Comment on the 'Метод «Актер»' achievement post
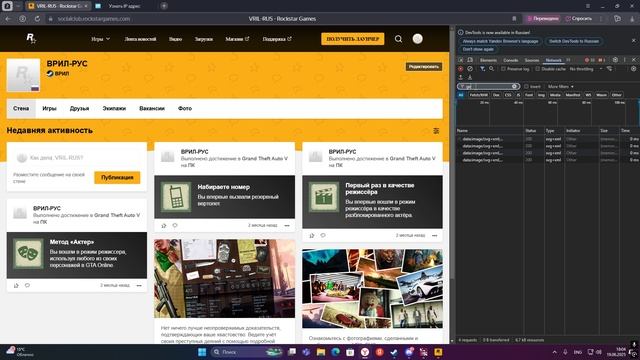Image resolution: width=640 pixels, height=360 pixels. 27,285
